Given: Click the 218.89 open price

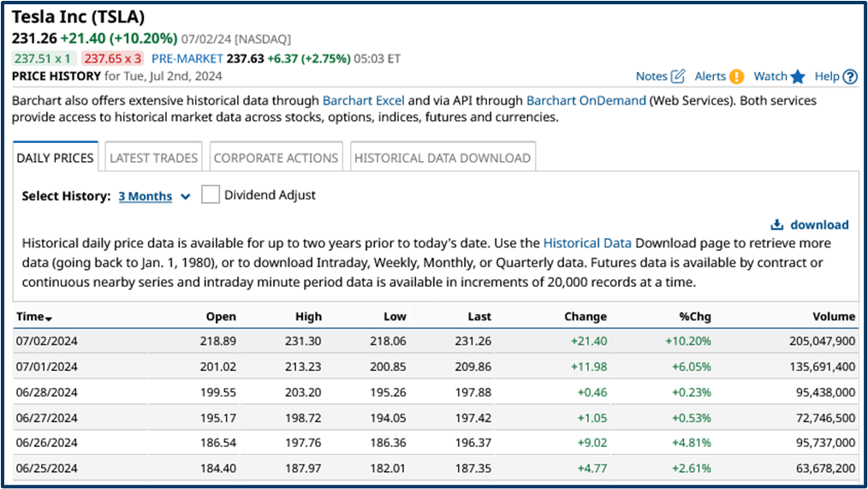Looking at the screenshot, I should click(x=218, y=341).
